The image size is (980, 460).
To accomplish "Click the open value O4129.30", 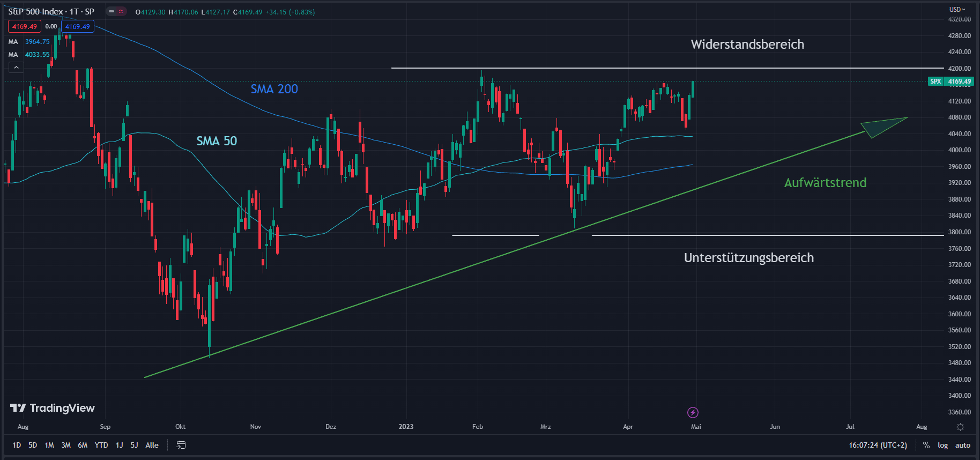I will coord(150,12).
